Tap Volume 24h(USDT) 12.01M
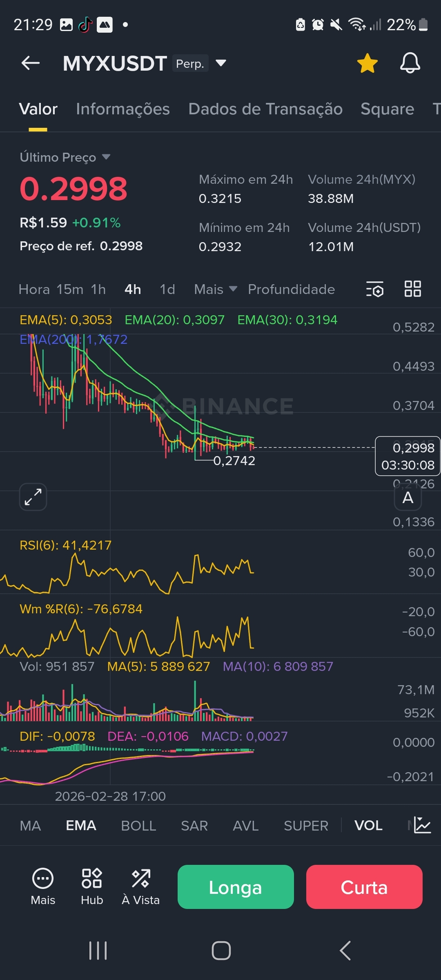441x980 pixels. [x=331, y=247]
